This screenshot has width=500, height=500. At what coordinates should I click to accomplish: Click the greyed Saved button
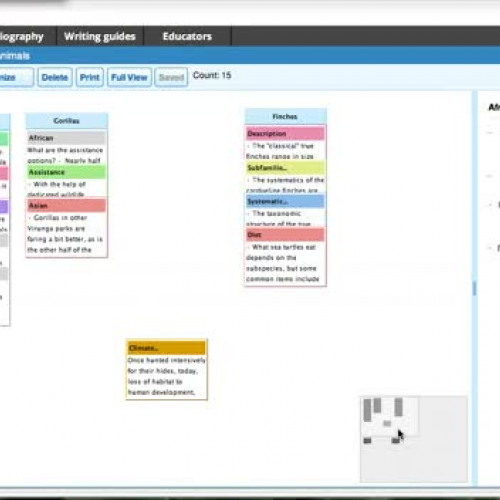point(171,77)
